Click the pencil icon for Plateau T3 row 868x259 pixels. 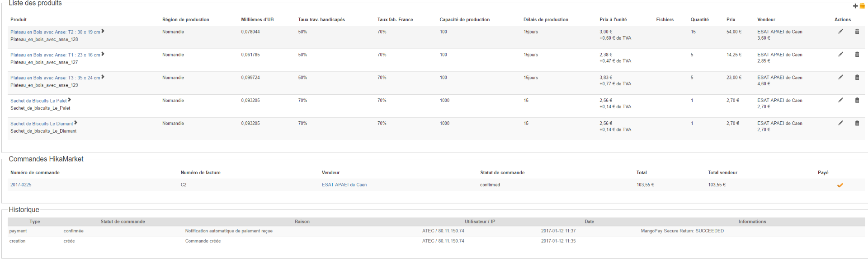click(x=840, y=78)
